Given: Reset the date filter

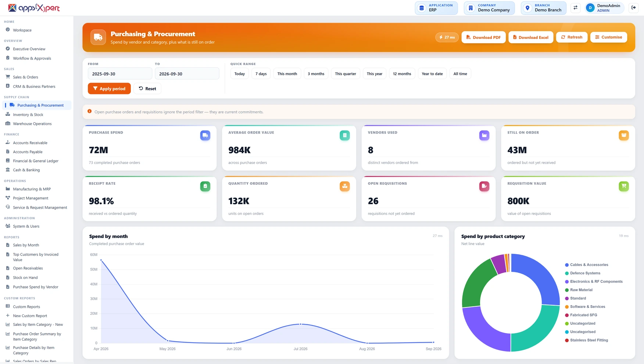Looking at the screenshot, I should (147, 89).
